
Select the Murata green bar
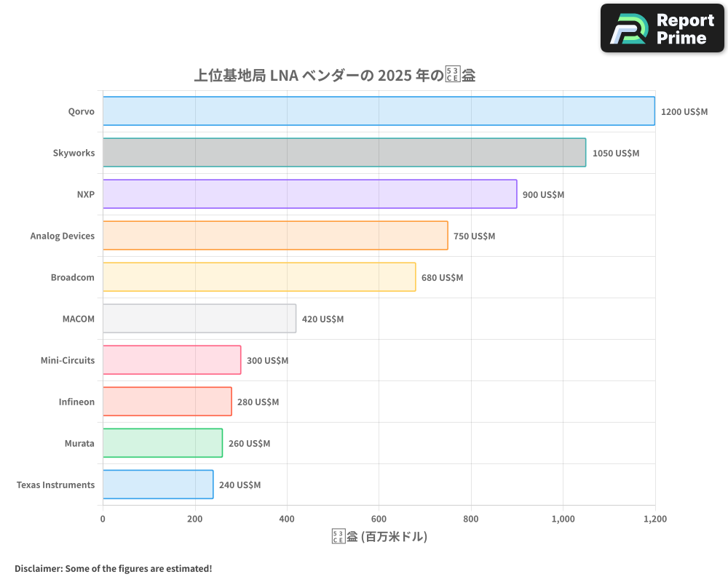pos(162,443)
